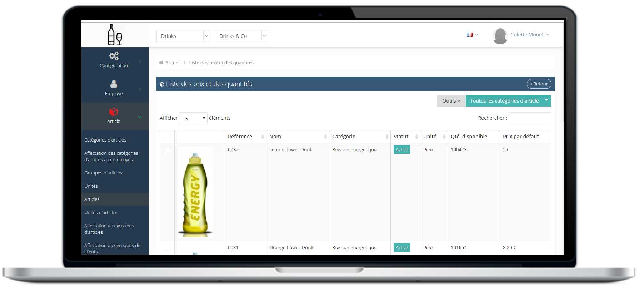Tick the select-all checkbox in table header
The image size is (644, 296).
pyautogui.click(x=167, y=137)
